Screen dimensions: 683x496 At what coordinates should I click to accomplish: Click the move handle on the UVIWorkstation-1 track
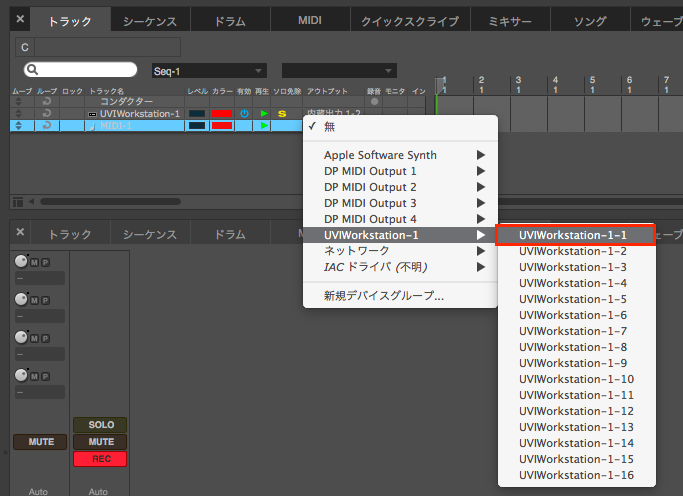(18, 114)
